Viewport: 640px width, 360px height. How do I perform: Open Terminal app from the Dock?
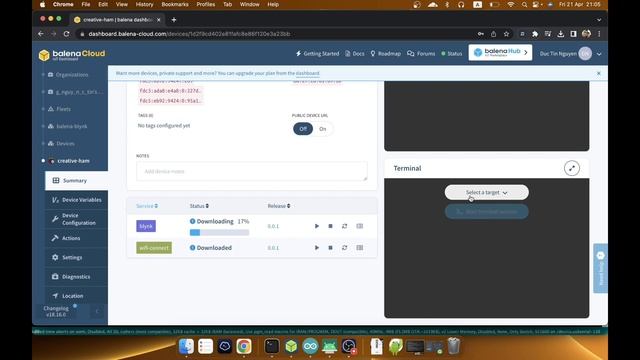271,347
